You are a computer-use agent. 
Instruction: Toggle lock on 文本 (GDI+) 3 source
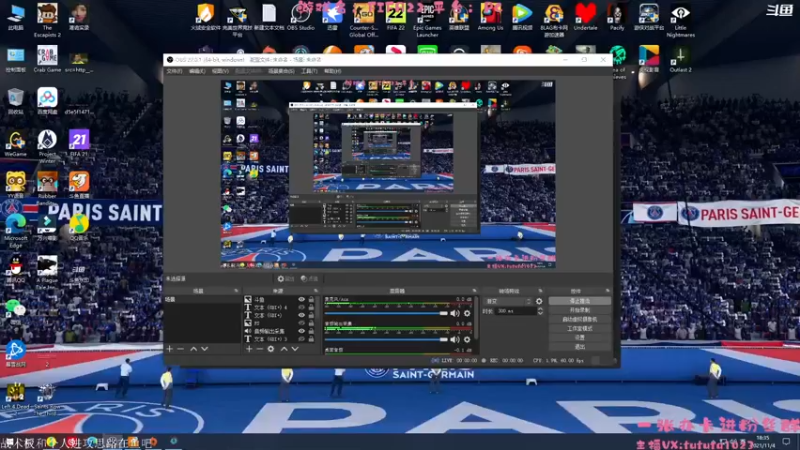click(311, 339)
